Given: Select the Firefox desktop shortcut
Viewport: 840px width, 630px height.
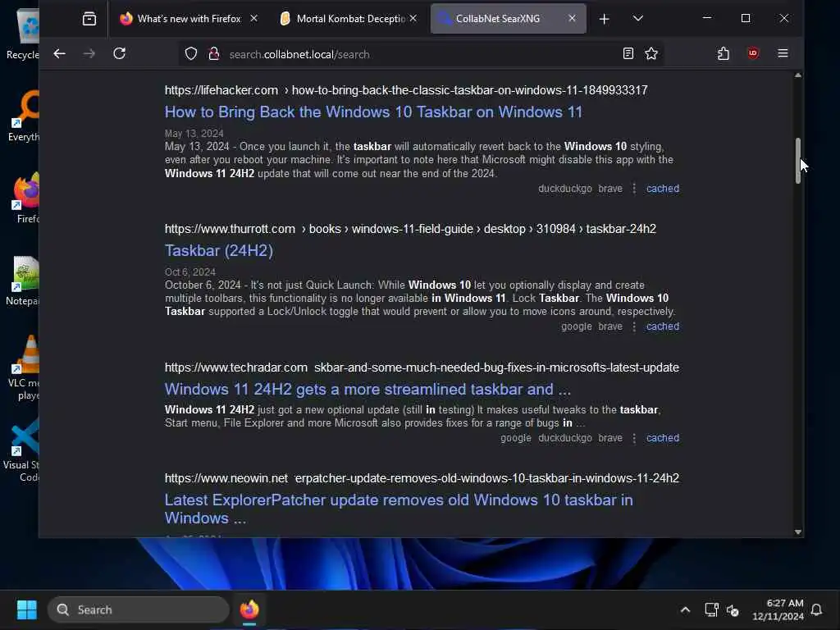Looking at the screenshot, I should 27,198.
